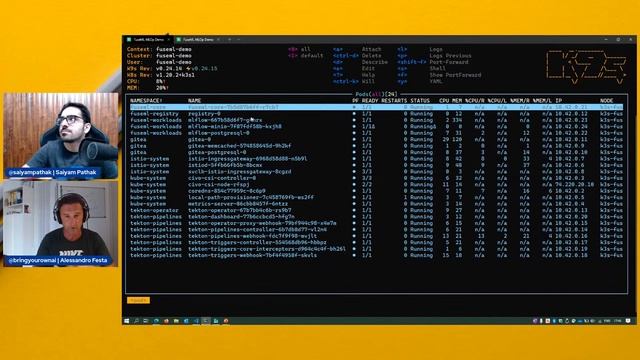Click the Context fuseml-demo value
Screen dimensions: 640x360
pyautogui.click(x=173, y=49)
